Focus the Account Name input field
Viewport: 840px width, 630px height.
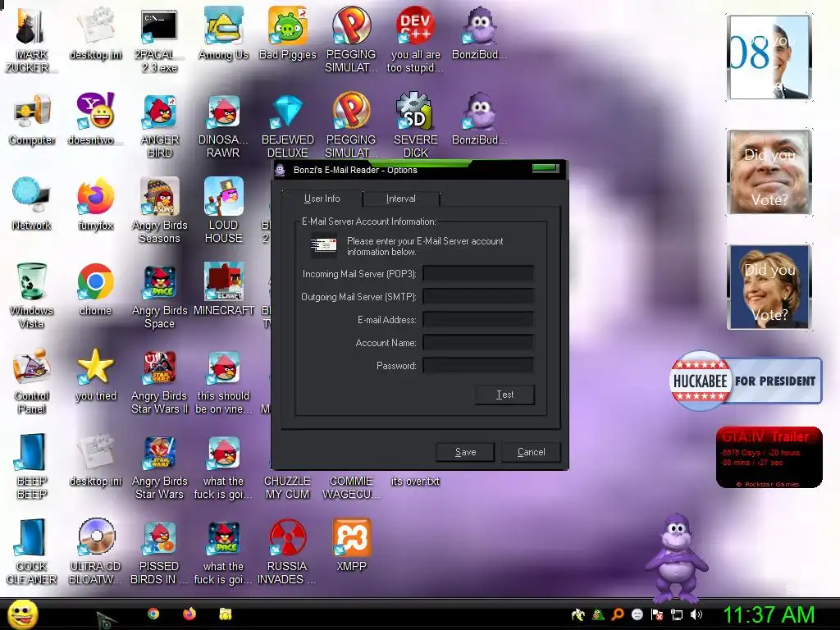coord(478,343)
